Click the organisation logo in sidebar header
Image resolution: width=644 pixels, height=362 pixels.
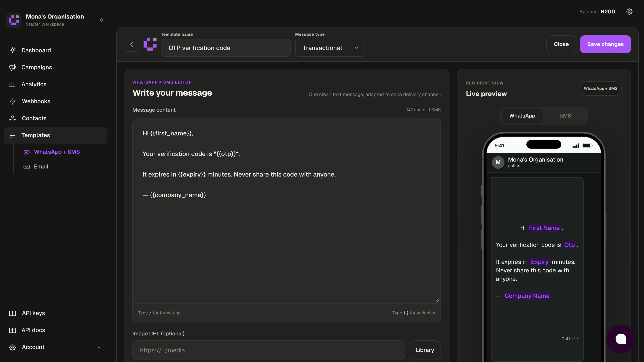(x=14, y=20)
